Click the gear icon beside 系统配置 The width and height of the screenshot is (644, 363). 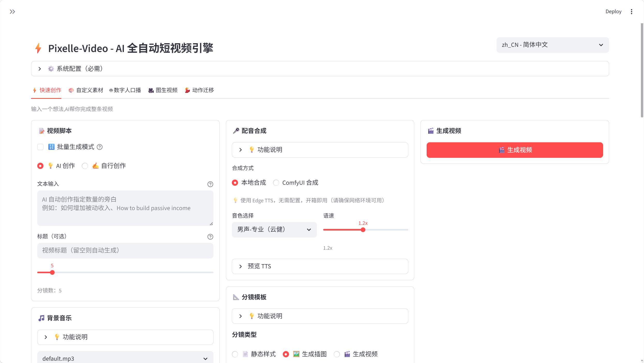tap(51, 69)
